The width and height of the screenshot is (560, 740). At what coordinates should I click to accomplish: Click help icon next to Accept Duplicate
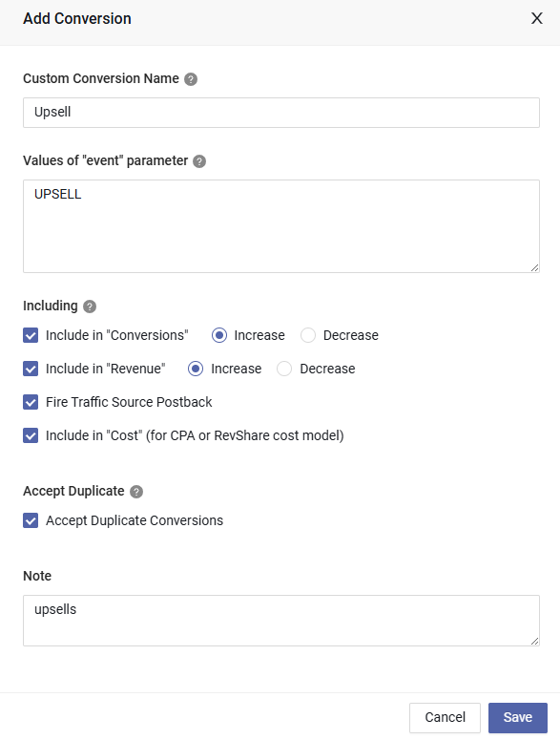[136, 492]
